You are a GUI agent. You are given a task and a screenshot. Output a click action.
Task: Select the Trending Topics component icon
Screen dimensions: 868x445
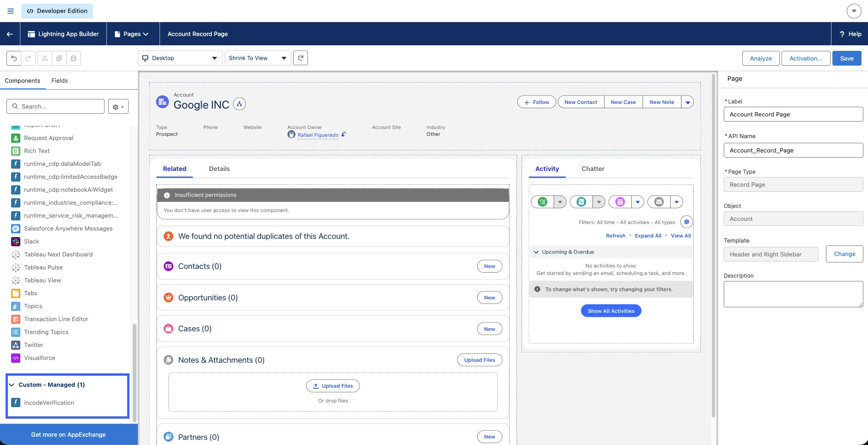[x=16, y=332]
